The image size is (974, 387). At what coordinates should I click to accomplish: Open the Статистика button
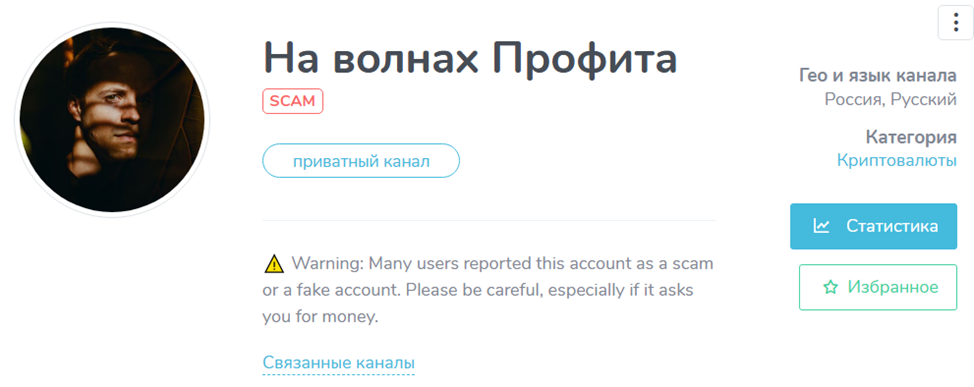873,226
